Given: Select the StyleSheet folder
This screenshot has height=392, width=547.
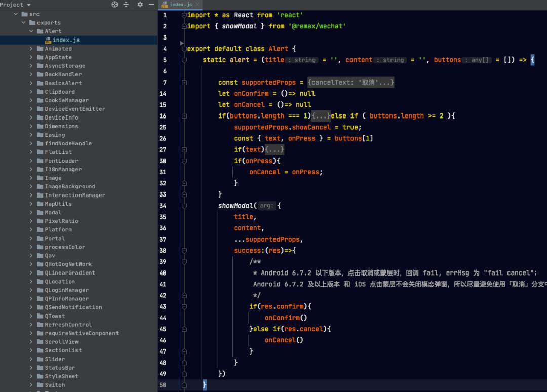Looking at the screenshot, I should point(61,376).
